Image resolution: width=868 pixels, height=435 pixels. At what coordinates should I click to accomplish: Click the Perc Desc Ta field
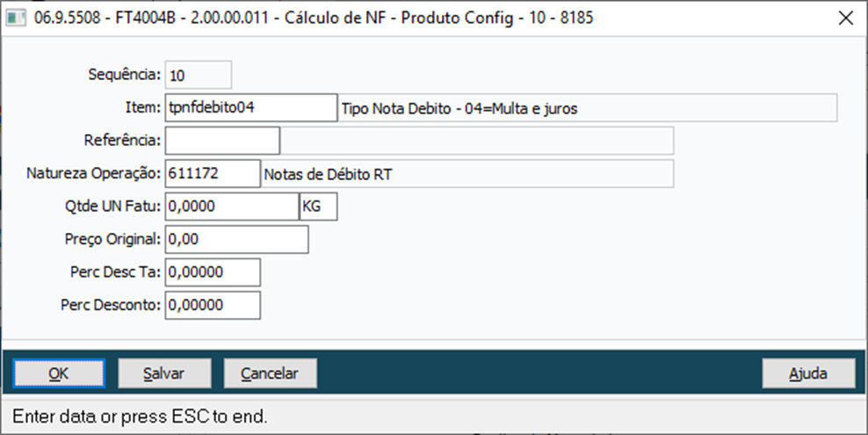tap(212, 272)
